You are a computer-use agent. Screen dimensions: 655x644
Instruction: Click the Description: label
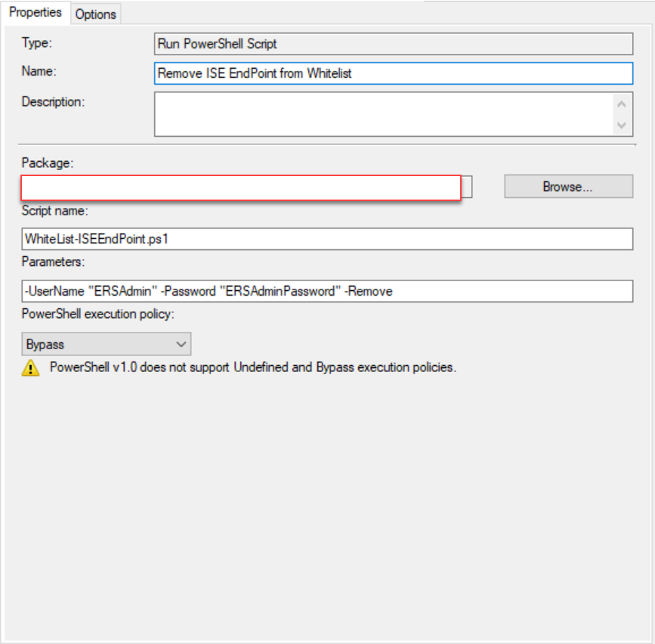pyautogui.click(x=53, y=101)
